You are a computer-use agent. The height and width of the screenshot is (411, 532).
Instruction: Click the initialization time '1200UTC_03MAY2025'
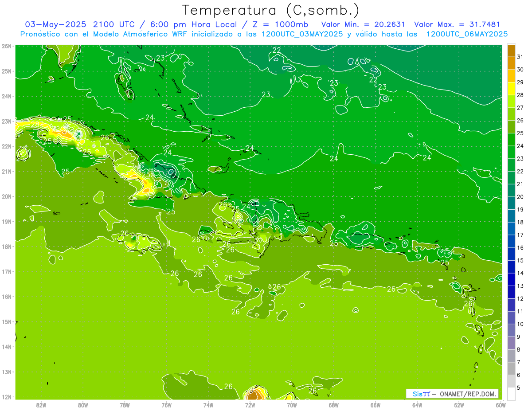tap(302, 34)
